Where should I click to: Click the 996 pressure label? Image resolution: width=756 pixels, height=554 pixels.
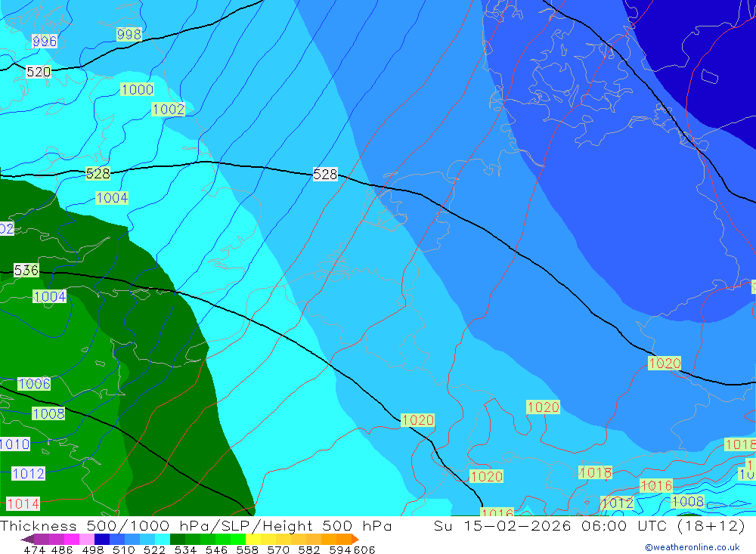(x=45, y=41)
